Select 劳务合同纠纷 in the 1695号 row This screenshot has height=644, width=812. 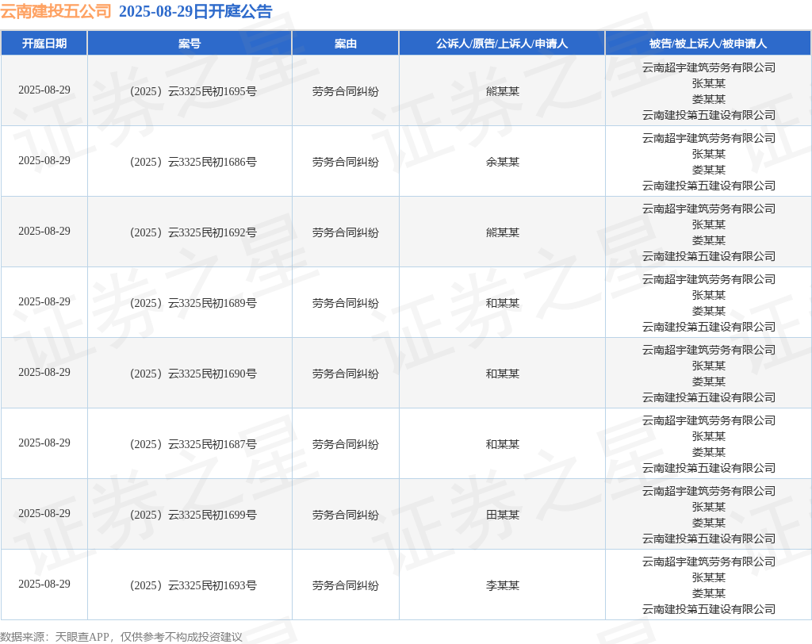(346, 91)
